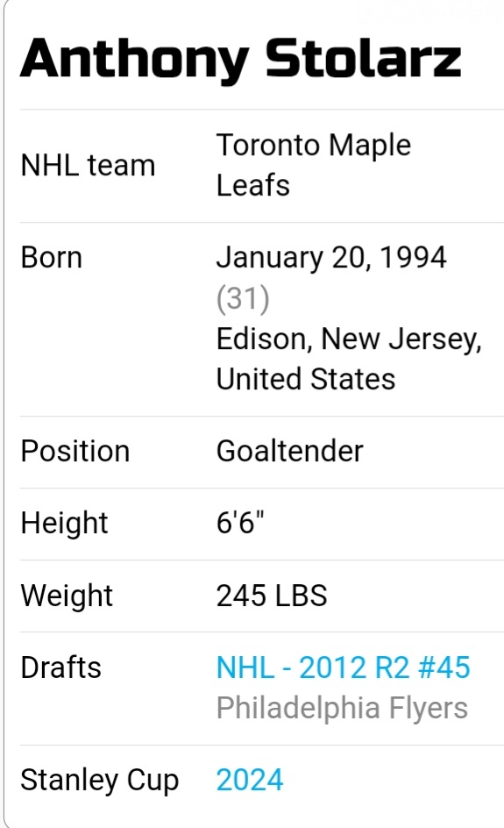This screenshot has width=504, height=828.
Task: Click the 6'6" height value
Action: pos(240,523)
